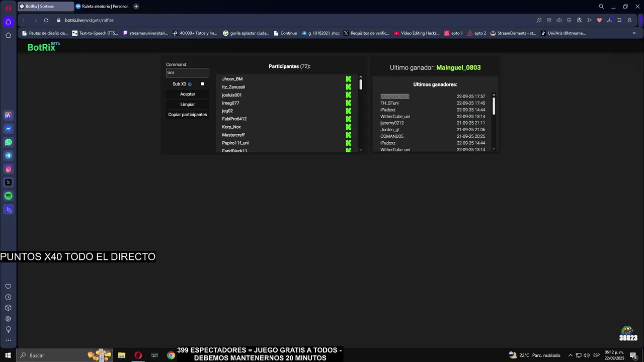Screen dimensions: 644x362
Task: Open the sidebar history clock icon
Action: [8, 297]
